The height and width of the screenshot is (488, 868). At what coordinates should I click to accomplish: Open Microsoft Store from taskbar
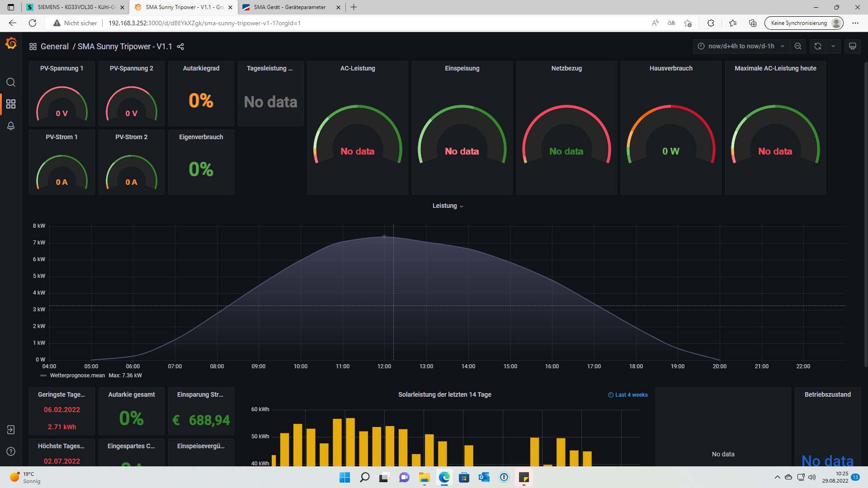464,477
